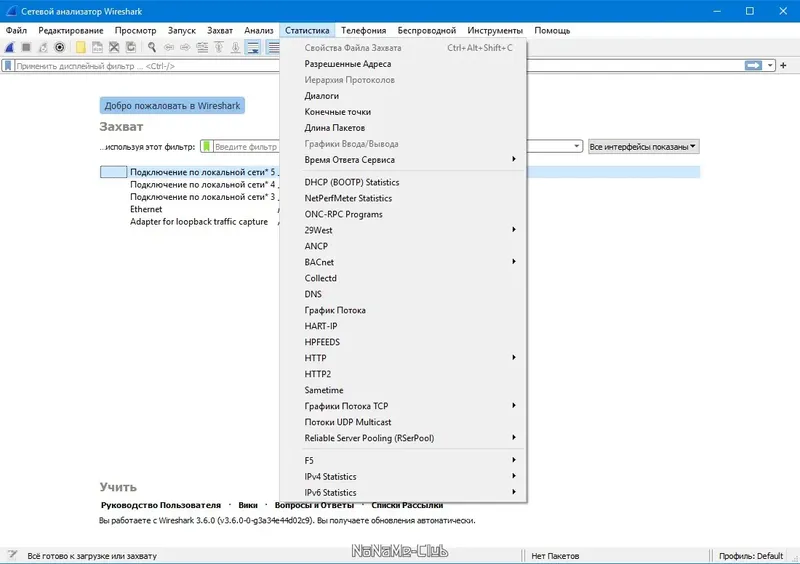Toggle auto-scroll during live capture icon
The image size is (800, 564).
click(253, 47)
